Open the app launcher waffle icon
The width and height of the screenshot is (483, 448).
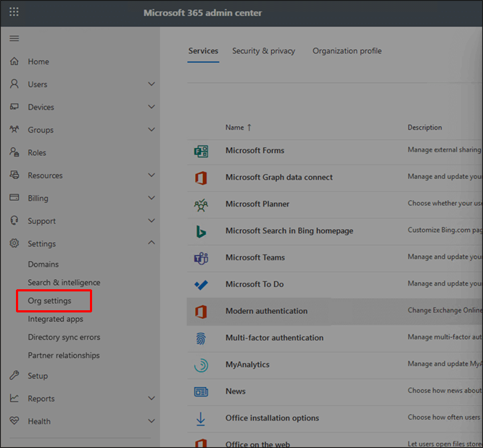point(15,12)
